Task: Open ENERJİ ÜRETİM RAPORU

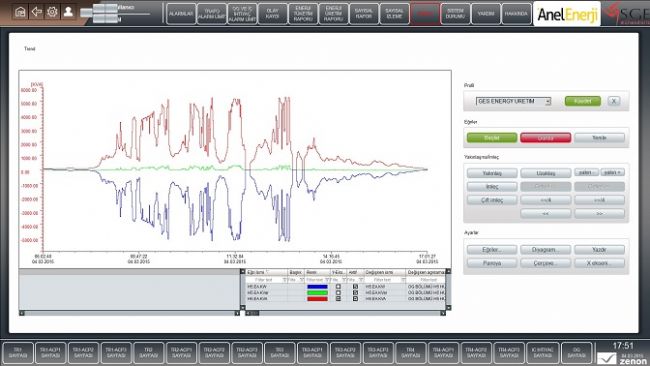Action: click(333, 14)
